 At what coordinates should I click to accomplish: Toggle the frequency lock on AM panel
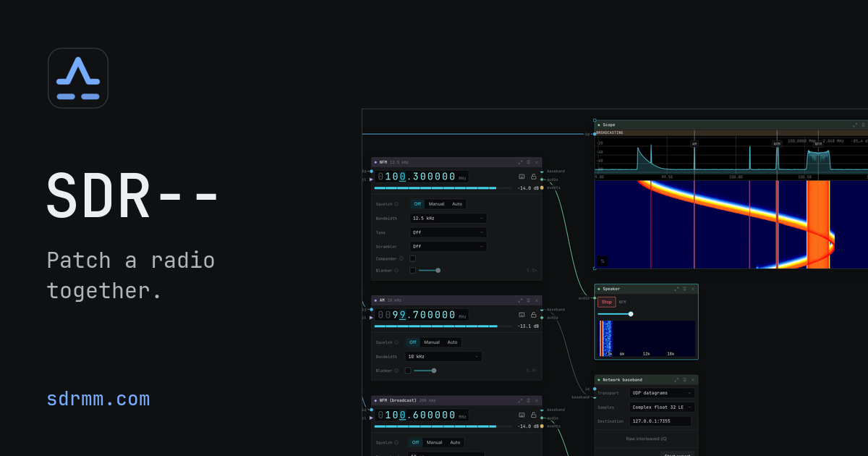[533, 315]
